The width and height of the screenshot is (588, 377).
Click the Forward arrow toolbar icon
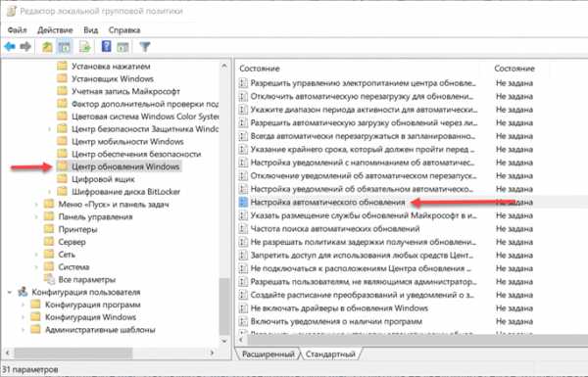25,47
